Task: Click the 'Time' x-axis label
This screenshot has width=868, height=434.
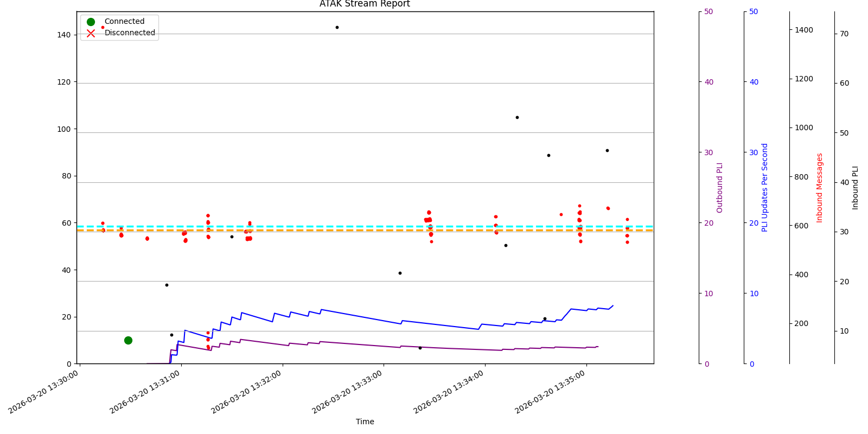Action: 365,422
